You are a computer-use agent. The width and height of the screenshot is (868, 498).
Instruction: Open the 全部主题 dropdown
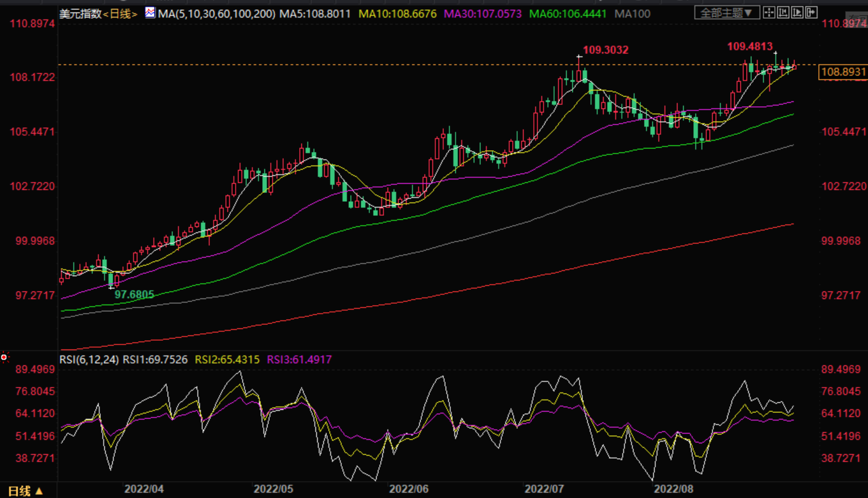click(727, 12)
